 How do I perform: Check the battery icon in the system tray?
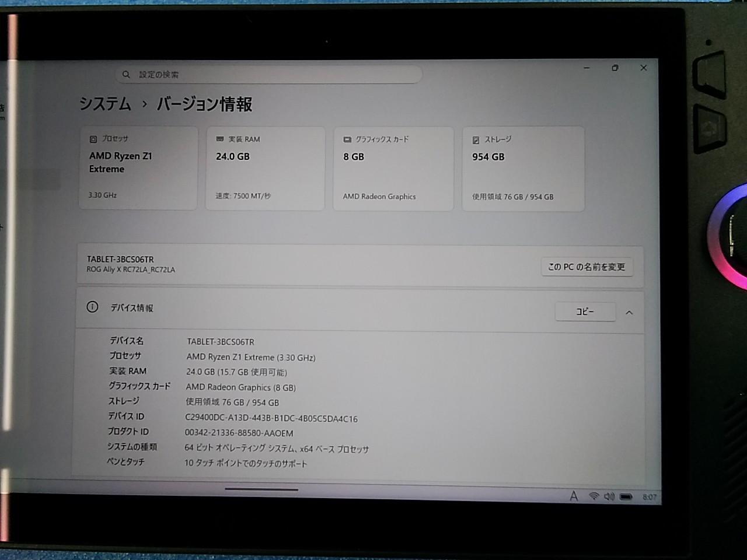(x=626, y=497)
